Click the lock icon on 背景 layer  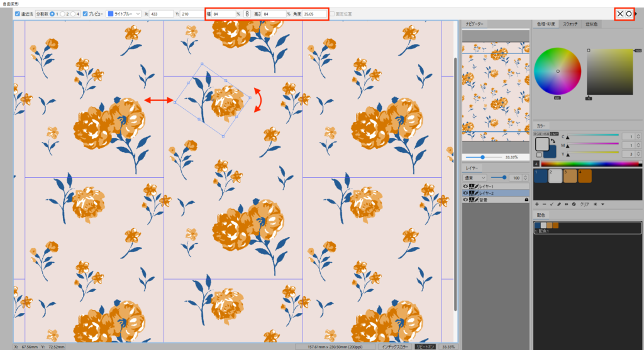click(526, 200)
